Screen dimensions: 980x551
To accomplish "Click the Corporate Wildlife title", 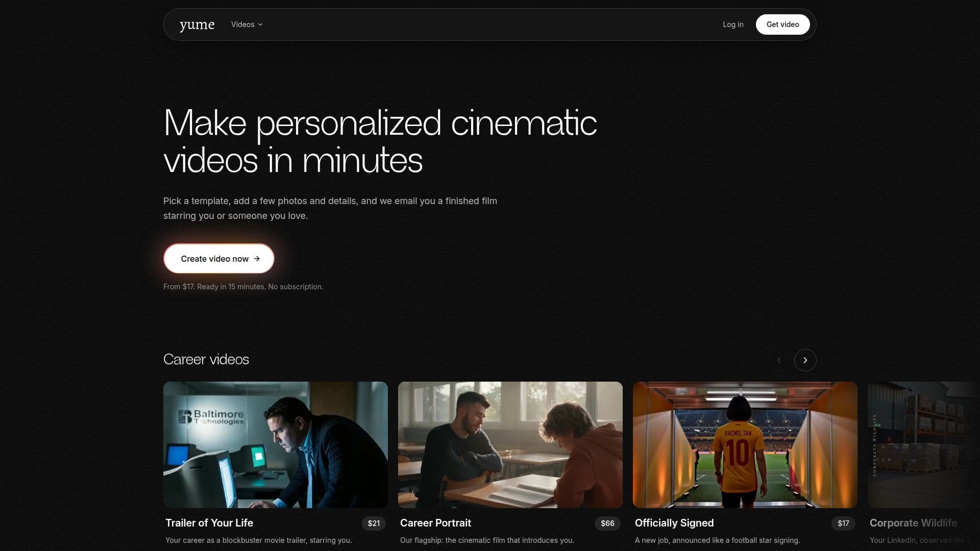I will coord(913,523).
